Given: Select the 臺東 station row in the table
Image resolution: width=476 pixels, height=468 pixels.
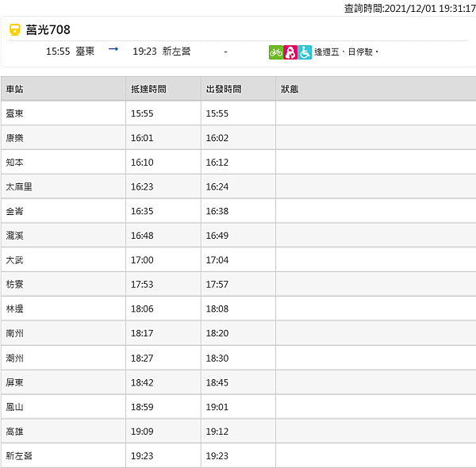Looking at the screenshot, I should coord(238,113).
